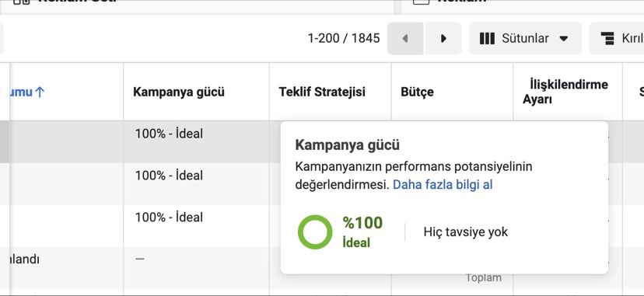644x296 pixels.
Task: Click the 1-200 / 1845 page counter
Action: (x=344, y=38)
